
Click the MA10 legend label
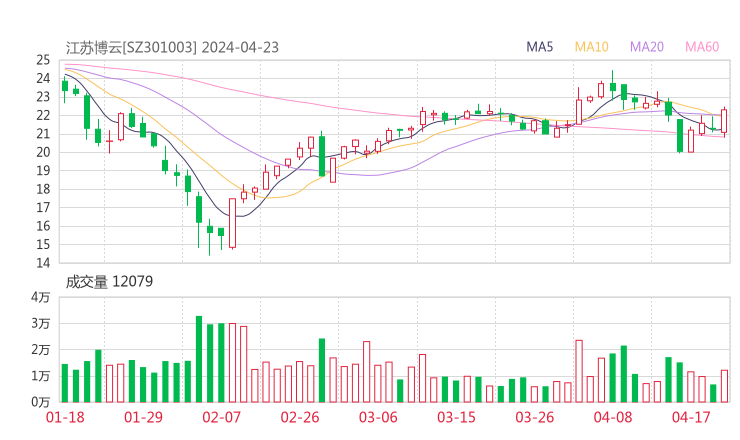point(591,47)
